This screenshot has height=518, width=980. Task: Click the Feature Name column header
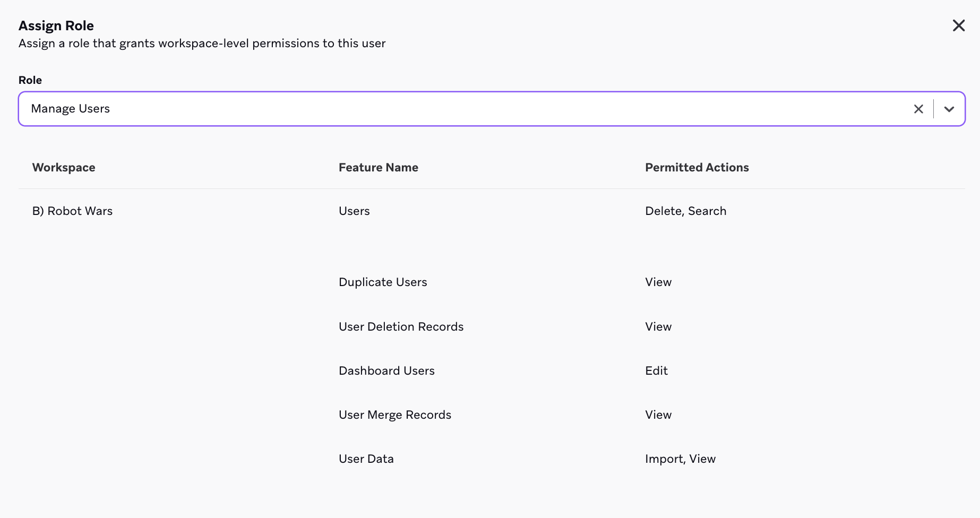coord(378,168)
